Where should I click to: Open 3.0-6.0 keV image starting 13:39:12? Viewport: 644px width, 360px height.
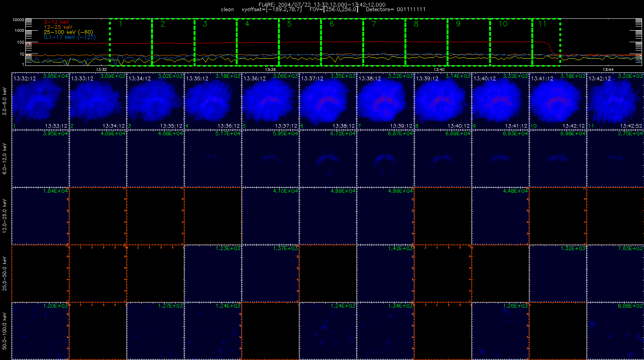point(443,101)
